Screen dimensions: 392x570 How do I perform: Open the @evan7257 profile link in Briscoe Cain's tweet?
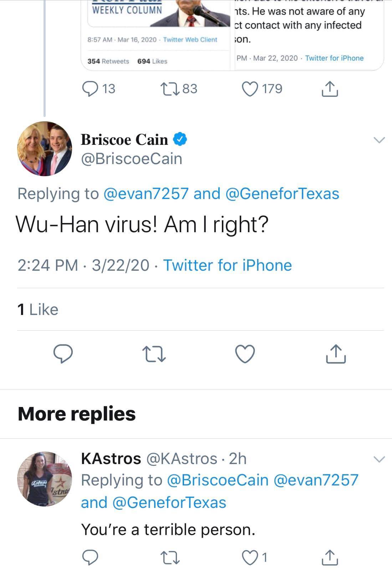tap(146, 194)
